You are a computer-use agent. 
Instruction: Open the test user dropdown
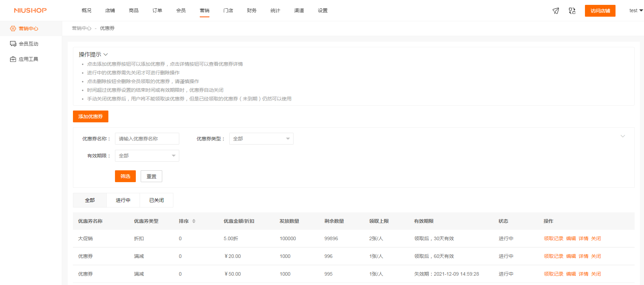[x=636, y=10]
